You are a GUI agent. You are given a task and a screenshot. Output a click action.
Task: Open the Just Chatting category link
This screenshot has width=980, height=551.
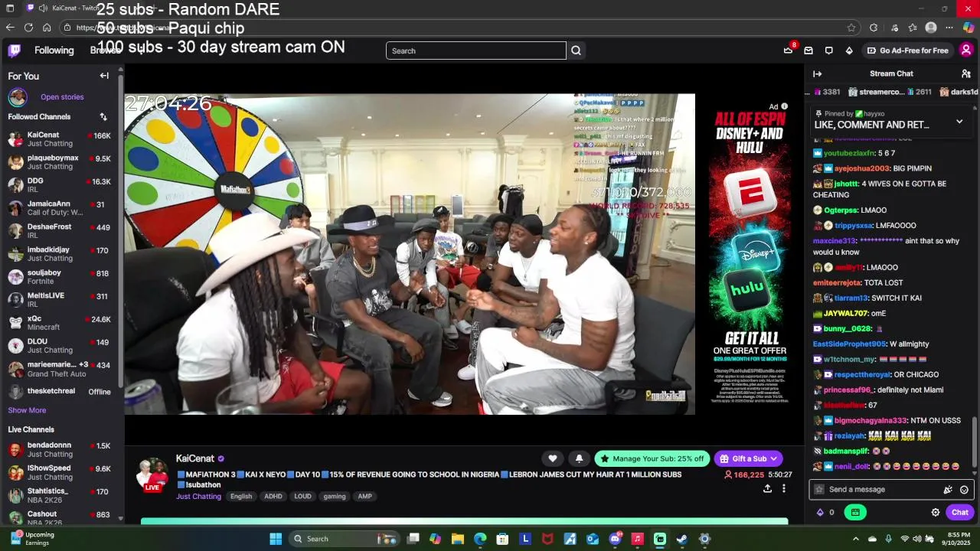(x=198, y=496)
